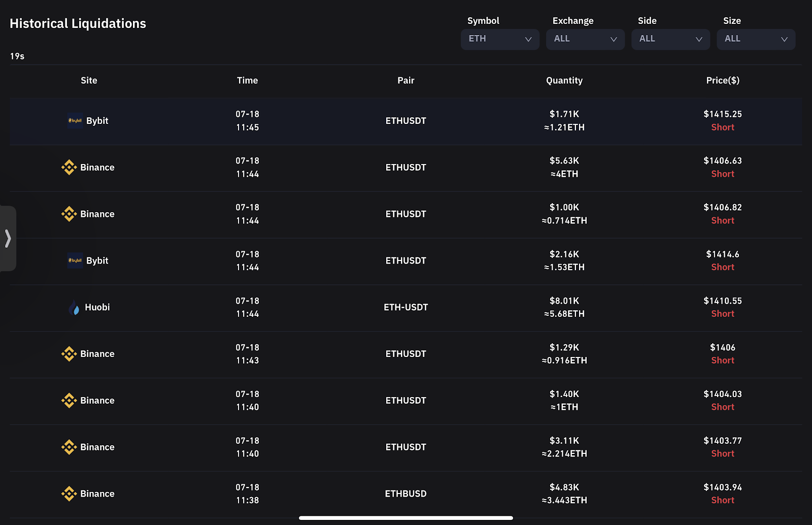Click the ≈3.443ETH quantity text
This screenshot has height=525, width=812.
tap(564, 501)
